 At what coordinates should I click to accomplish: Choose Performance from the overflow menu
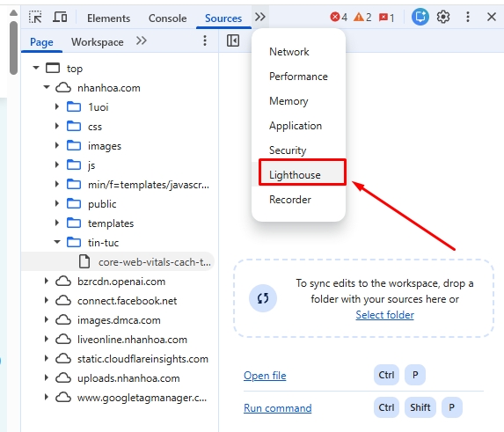pos(298,77)
